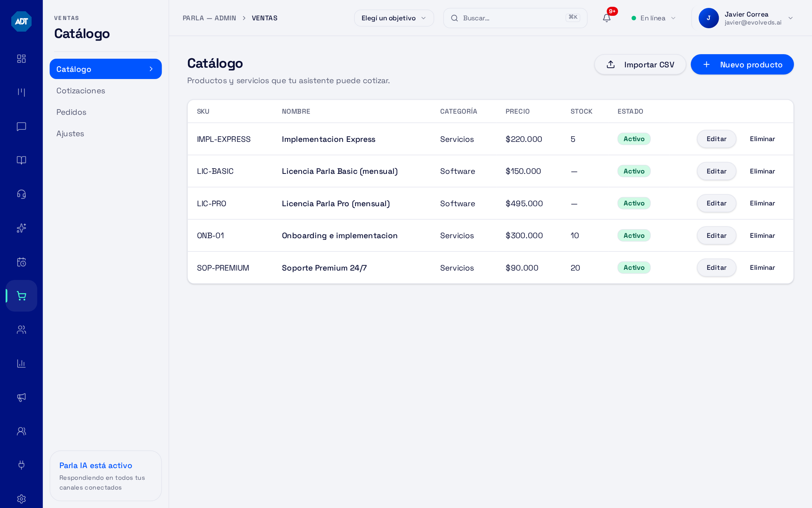Edit the LIC-BASIC product
This screenshot has width=812, height=508.
717,171
